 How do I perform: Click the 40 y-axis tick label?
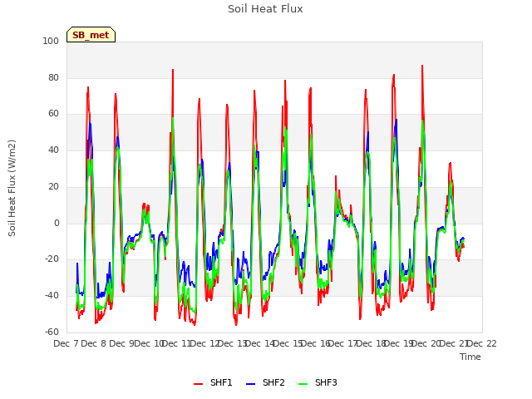[x=53, y=150]
